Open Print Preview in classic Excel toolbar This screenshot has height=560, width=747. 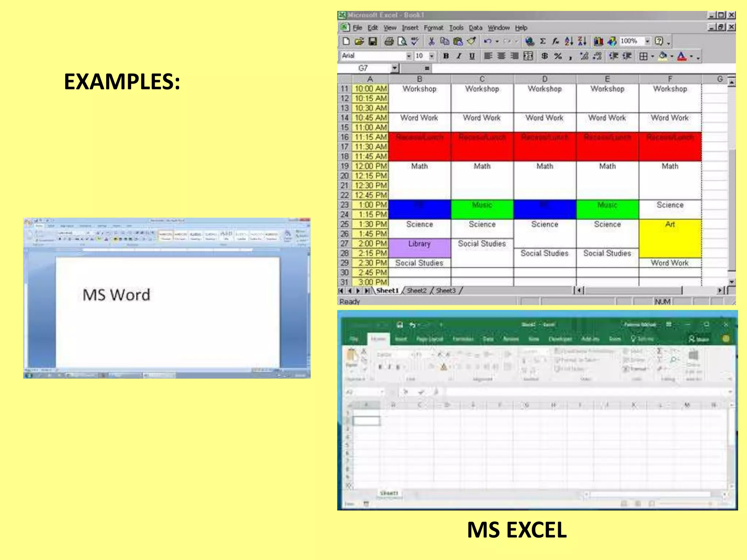click(x=402, y=41)
